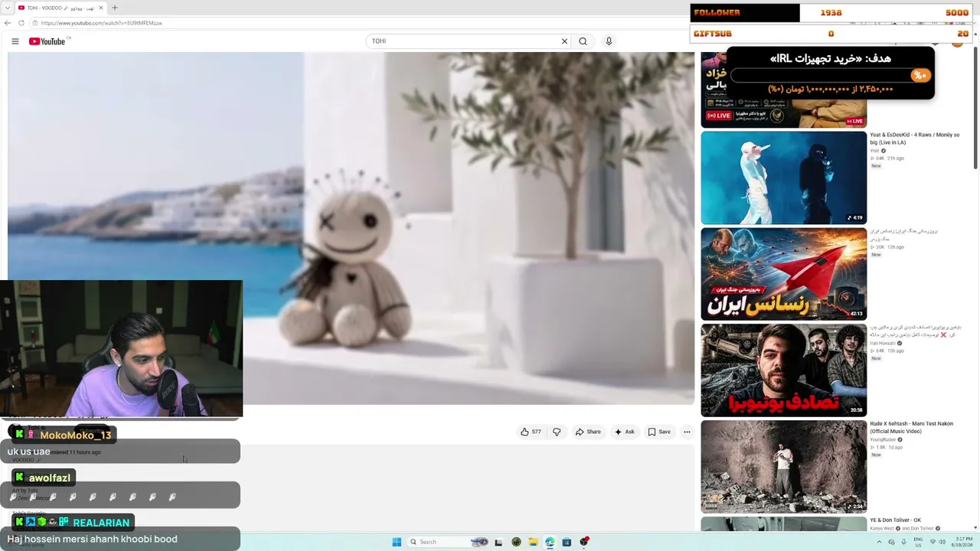Image resolution: width=980 pixels, height=551 pixels.
Task: Open network settings from the tray
Action: [x=932, y=542]
